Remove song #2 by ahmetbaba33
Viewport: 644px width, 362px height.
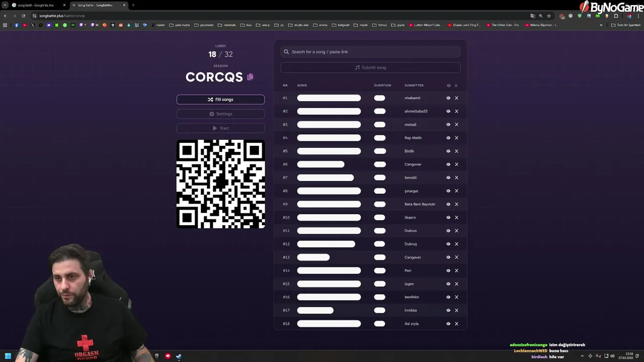pyautogui.click(x=456, y=111)
